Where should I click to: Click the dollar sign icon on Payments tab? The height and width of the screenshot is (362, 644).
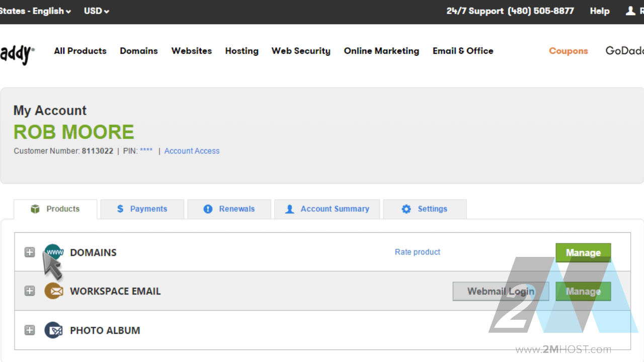click(120, 209)
